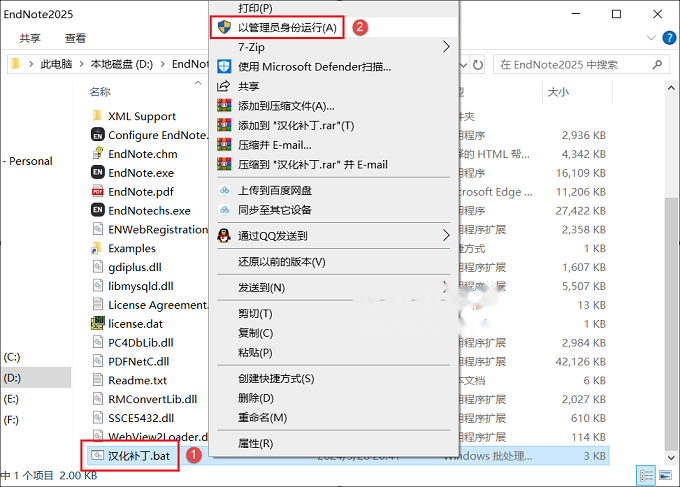Click the Baidu Netdisk icon next to 上传到百度网盘
Viewport: 680px width, 487px height.
pyautogui.click(x=225, y=190)
